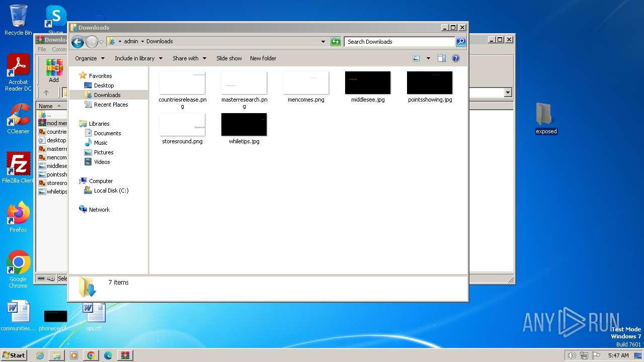Image resolution: width=644 pixels, height=362 pixels.
Task: Open the Edge taskbar icon
Action: pos(108,355)
